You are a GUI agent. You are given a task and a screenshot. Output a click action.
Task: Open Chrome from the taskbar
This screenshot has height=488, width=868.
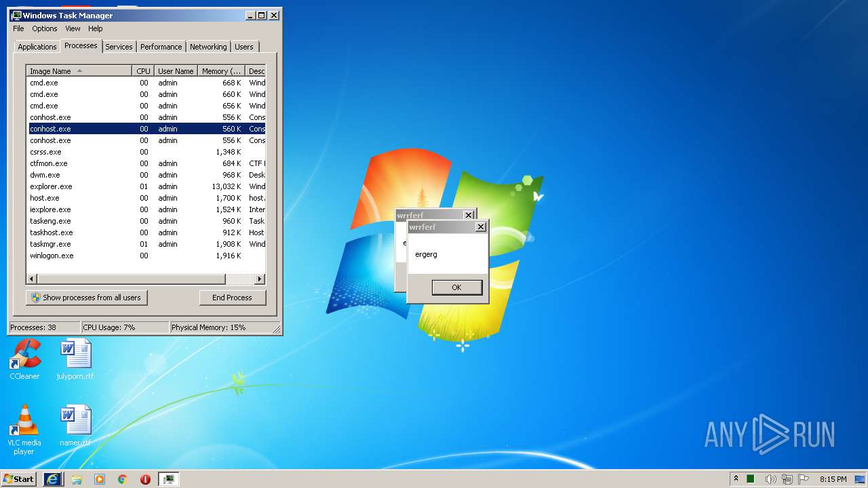tap(123, 479)
